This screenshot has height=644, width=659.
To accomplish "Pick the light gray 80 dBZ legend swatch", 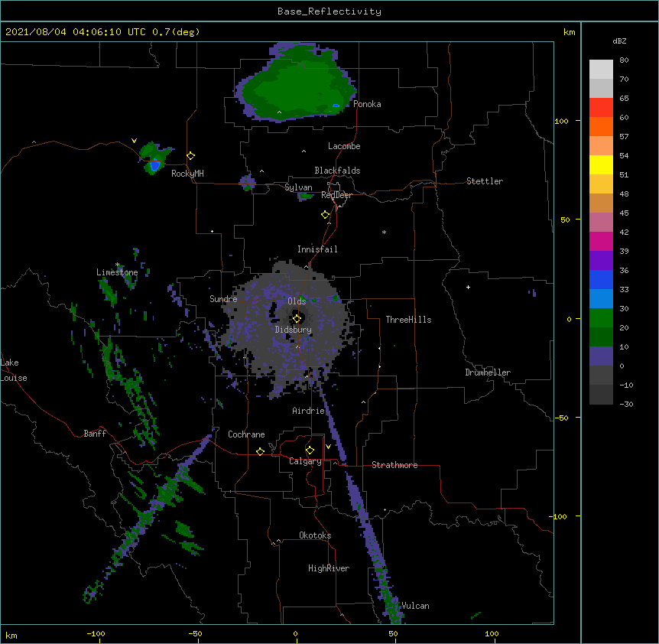I will point(601,70).
